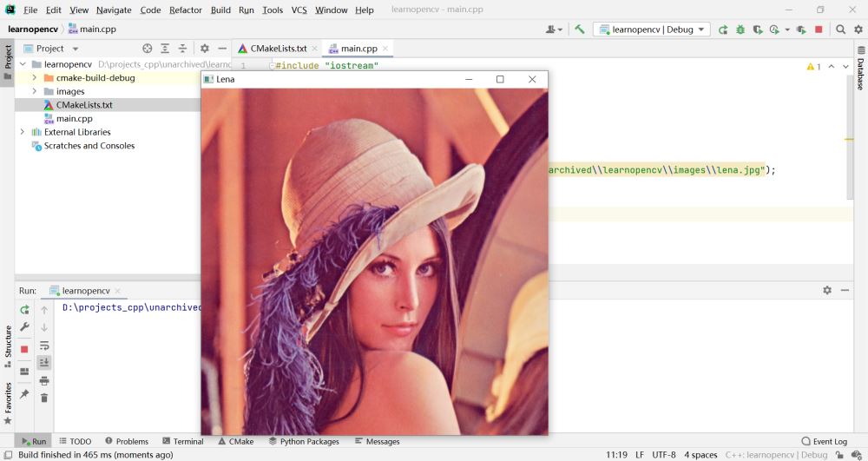868x461 pixels.
Task: Open Python Packages tool window
Action: tap(304, 441)
